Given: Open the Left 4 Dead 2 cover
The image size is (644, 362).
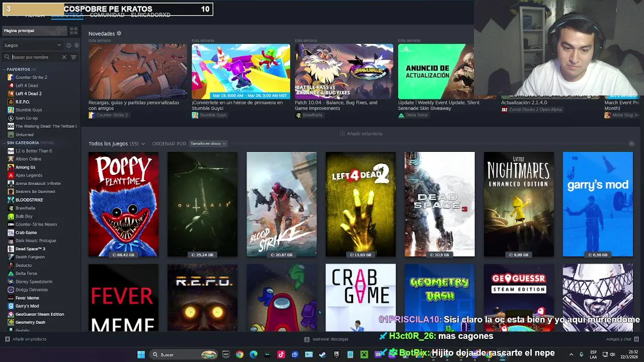Looking at the screenshot, I should 360,204.
